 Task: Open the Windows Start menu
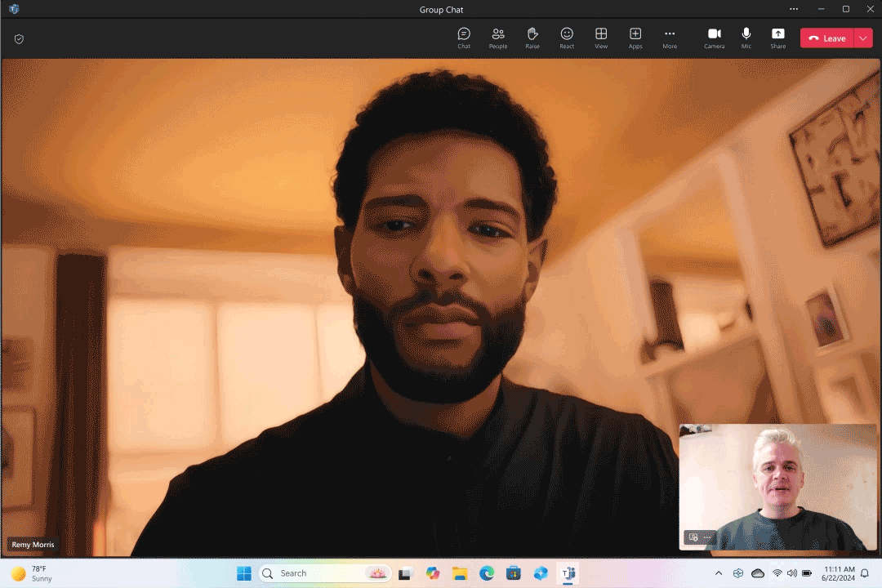coord(244,573)
